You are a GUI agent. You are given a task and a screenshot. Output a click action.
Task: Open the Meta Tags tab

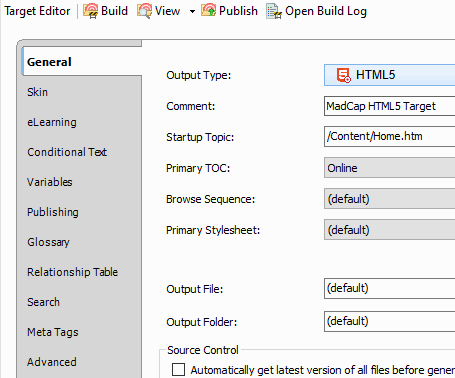[x=53, y=332]
